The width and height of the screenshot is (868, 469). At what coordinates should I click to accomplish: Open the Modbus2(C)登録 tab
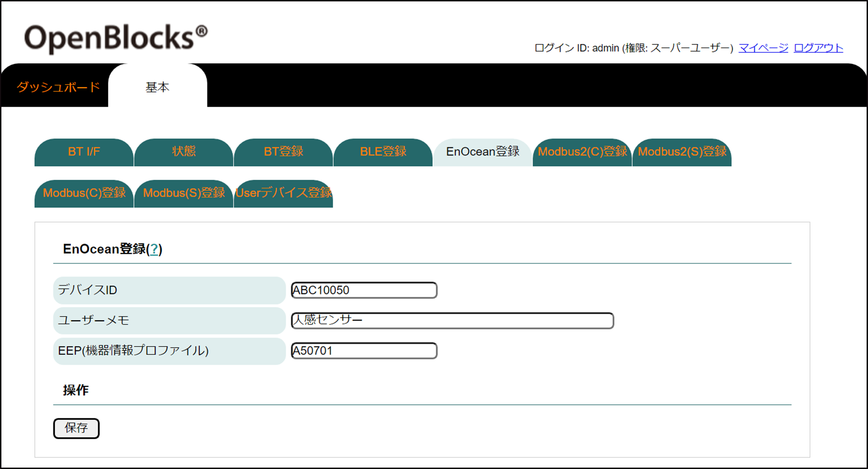(582, 152)
